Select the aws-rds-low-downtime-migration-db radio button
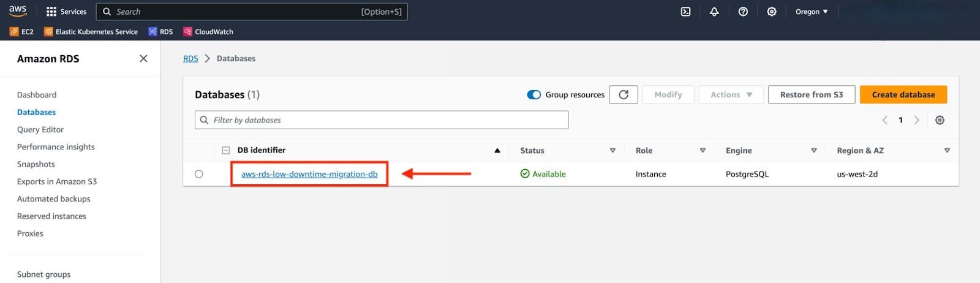980x283 pixels. coord(199,174)
